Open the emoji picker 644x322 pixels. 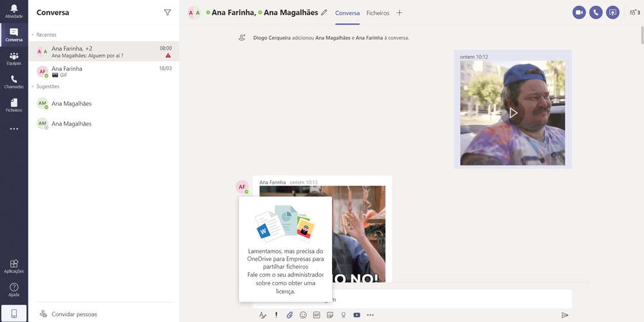pos(303,315)
